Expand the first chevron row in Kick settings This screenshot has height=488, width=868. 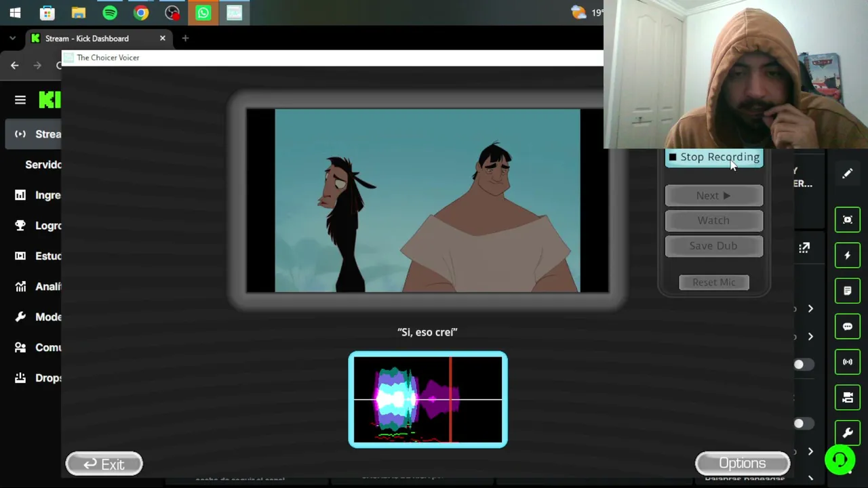tap(810, 309)
